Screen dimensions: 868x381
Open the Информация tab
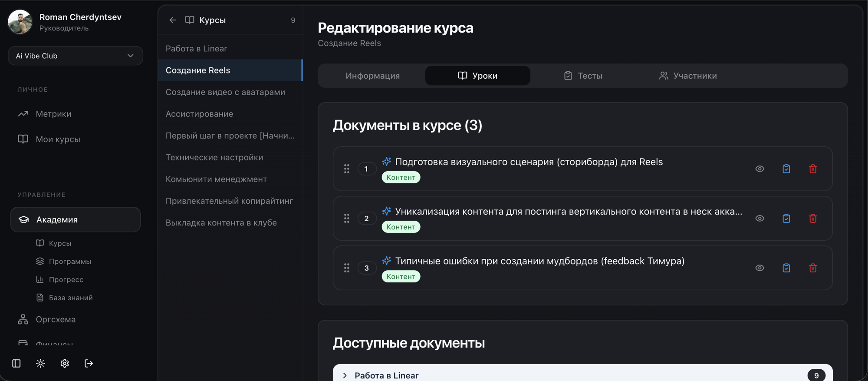click(x=372, y=76)
